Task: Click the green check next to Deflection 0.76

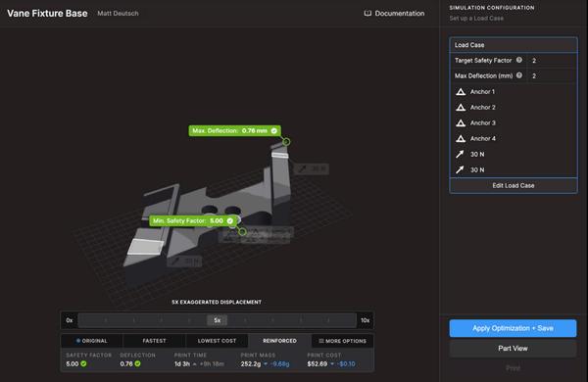Action: [x=137, y=363]
